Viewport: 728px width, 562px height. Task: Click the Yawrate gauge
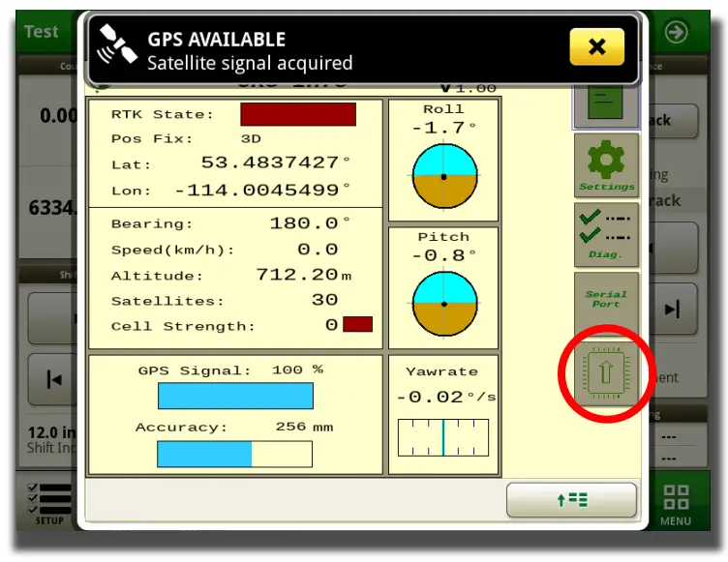click(443, 437)
